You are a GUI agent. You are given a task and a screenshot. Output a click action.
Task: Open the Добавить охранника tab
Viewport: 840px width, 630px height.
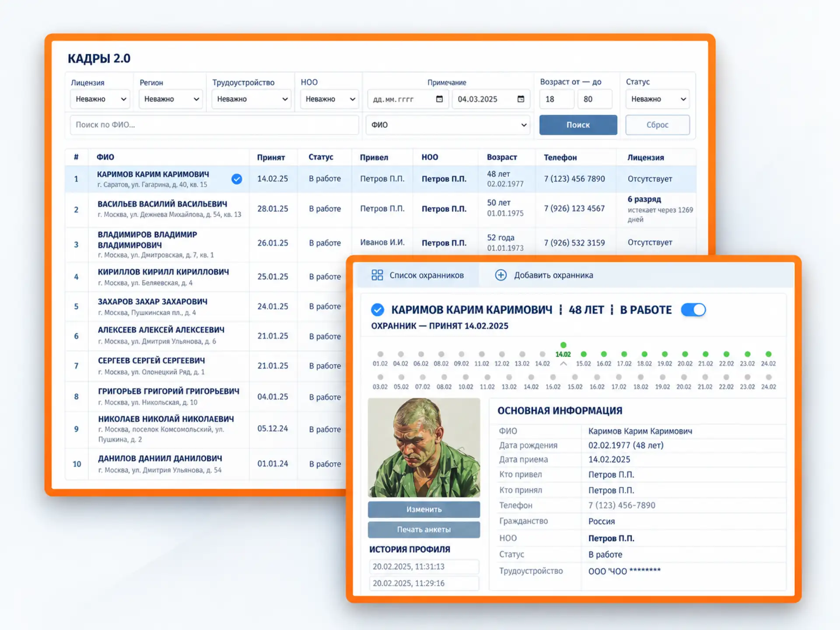[544, 275]
